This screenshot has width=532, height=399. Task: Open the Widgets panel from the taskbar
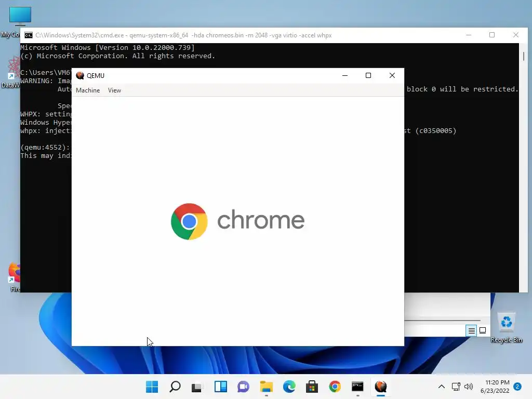point(220,387)
